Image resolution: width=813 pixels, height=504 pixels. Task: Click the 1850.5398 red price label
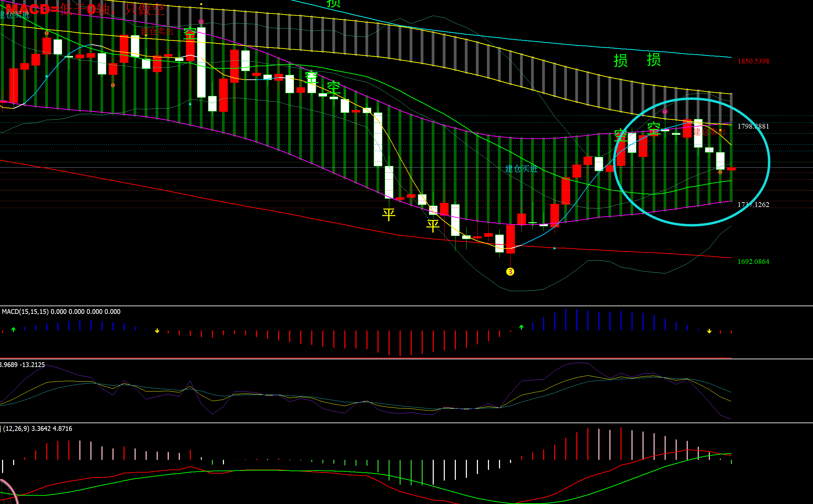(753, 61)
